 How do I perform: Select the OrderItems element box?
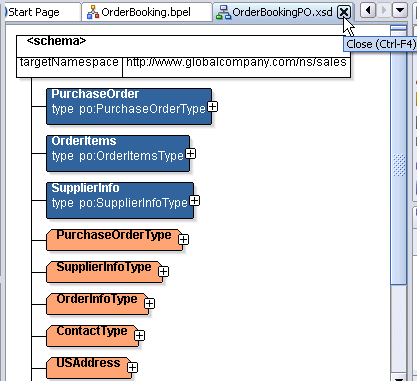pyautogui.click(x=118, y=154)
